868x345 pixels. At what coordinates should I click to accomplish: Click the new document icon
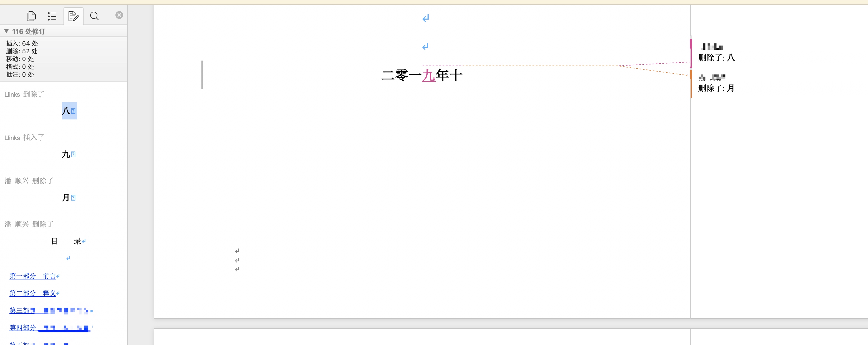click(x=31, y=16)
